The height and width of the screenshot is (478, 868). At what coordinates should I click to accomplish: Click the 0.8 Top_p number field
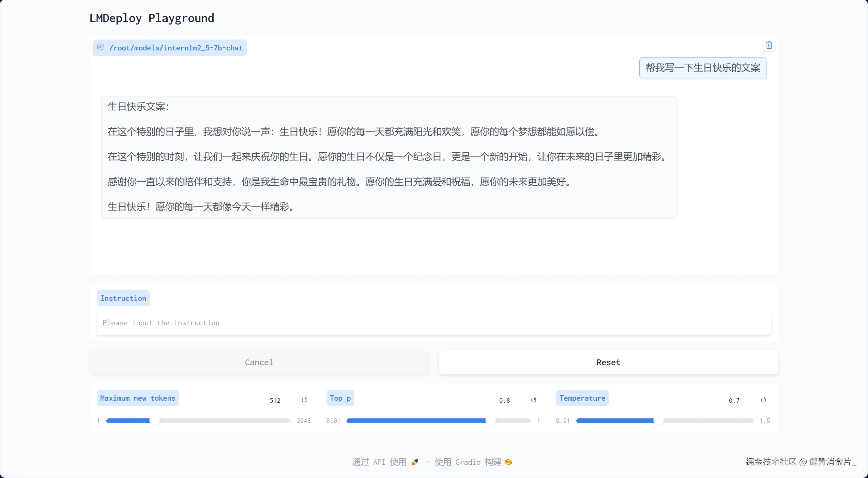(504, 400)
